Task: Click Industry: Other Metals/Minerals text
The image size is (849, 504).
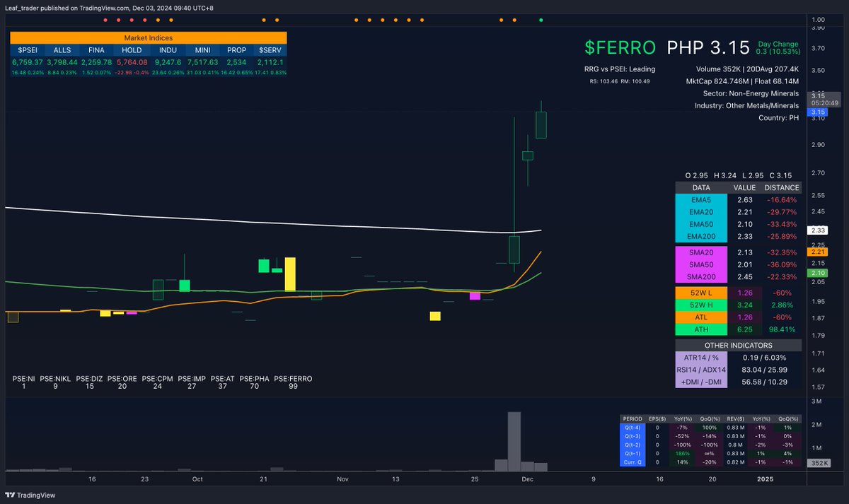Action: point(746,105)
